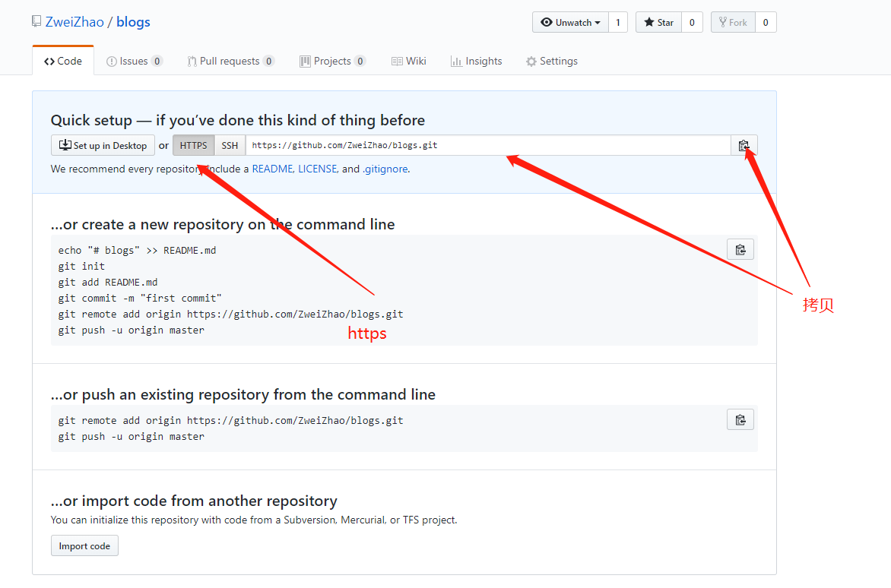Switch the clone URL to SSH
Screen dimensions: 891x588
230,145
